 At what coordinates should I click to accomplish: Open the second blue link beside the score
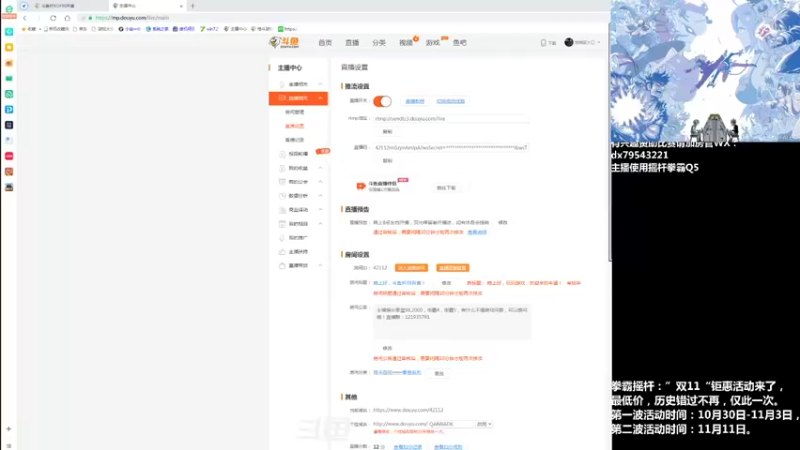point(448,447)
